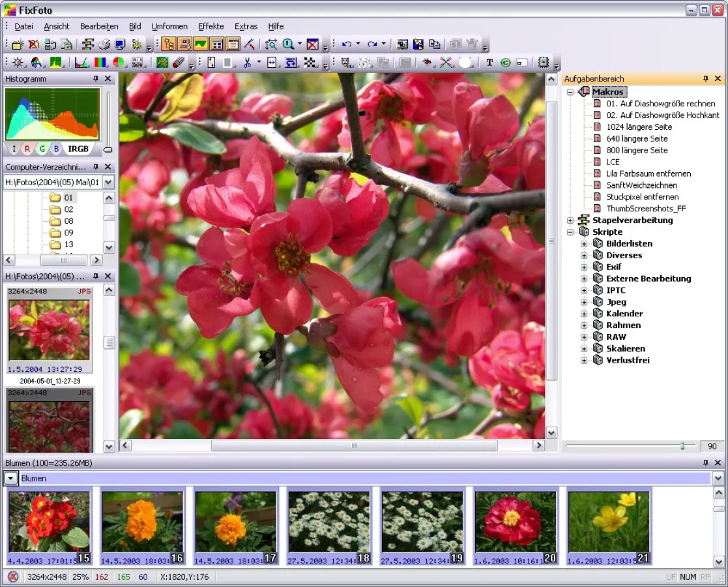Pin the Histogramm panel
This screenshot has width=728, height=587.
tap(96, 78)
